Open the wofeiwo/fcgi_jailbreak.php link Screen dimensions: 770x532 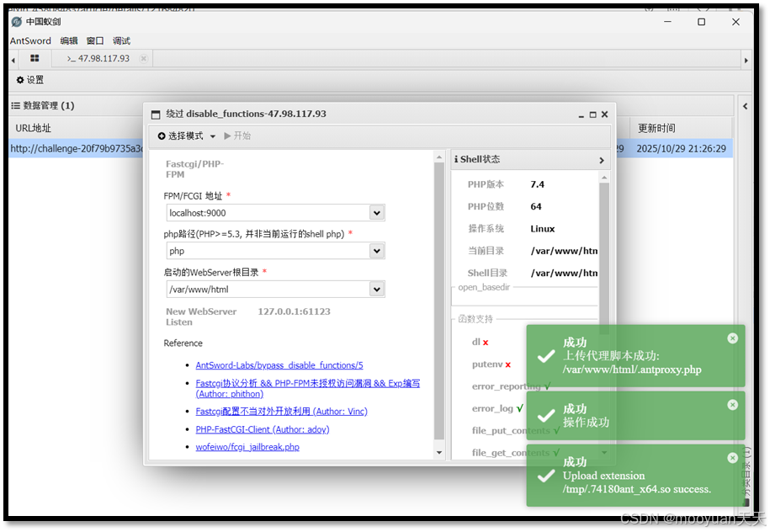tap(247, 448)
